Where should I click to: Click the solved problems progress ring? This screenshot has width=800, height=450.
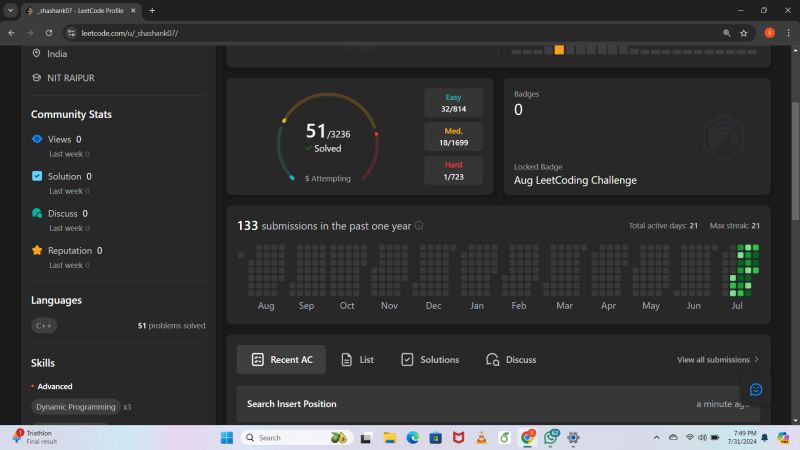(x=328, y=137)
